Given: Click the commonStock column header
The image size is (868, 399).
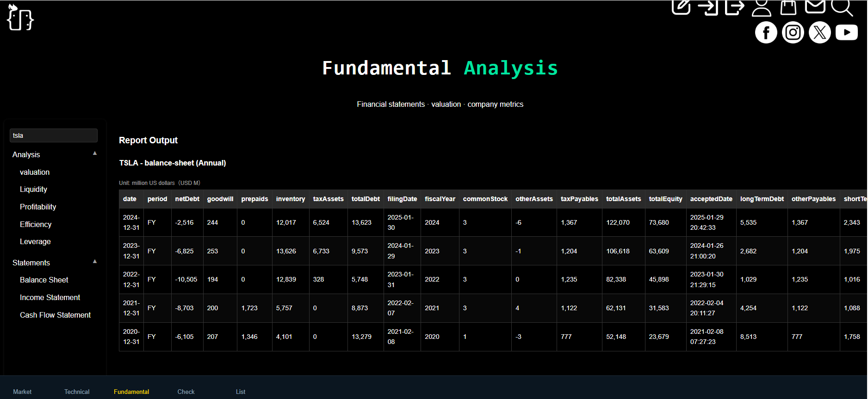Looking at the screenshot, I should pos(485,199).
